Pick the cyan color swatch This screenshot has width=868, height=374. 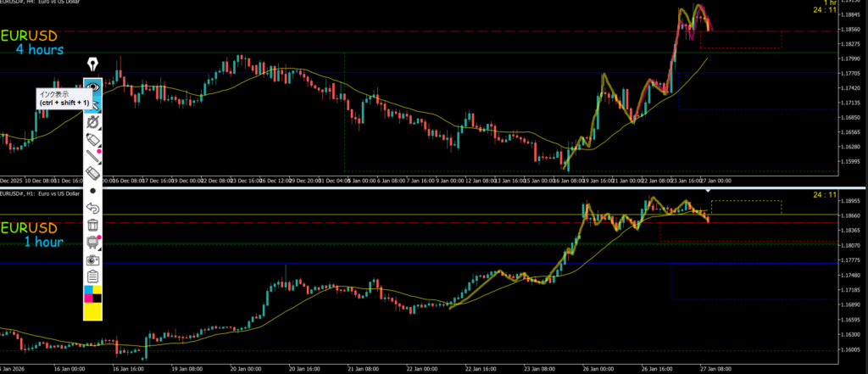[88, 290]
